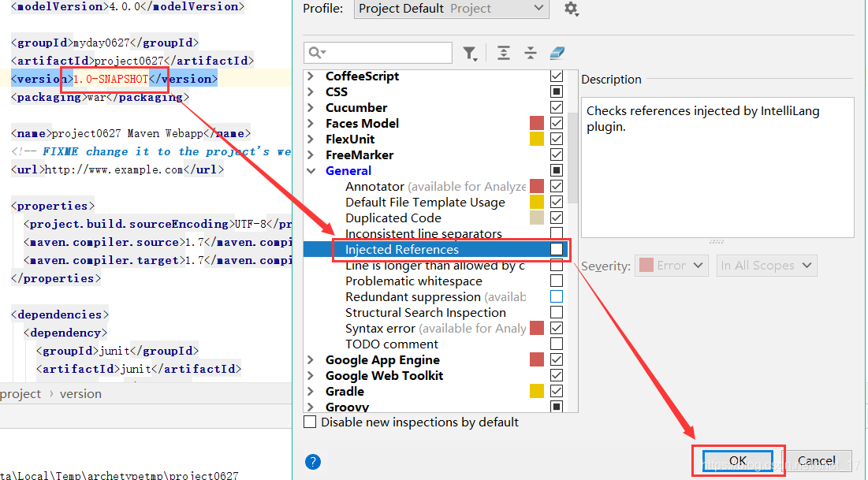Viewport: 868px width, 480px height.
Task: Collapse the General group
Action: [x=311, y=170]
